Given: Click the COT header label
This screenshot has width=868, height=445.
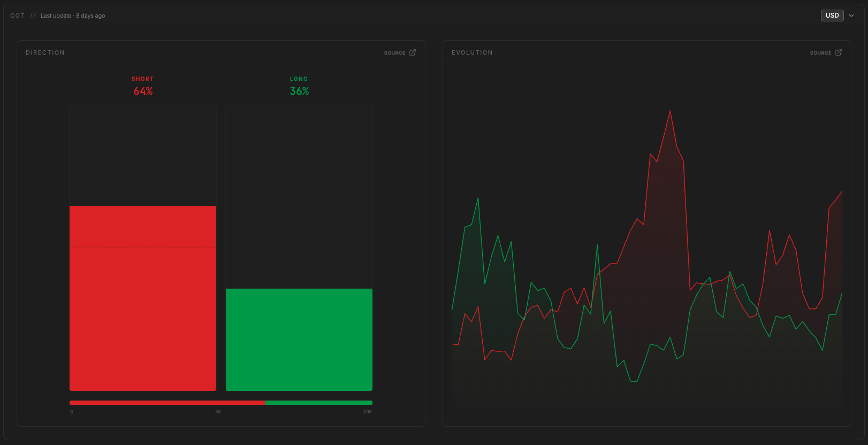Looking at the screenshot, I should point(18,16).
